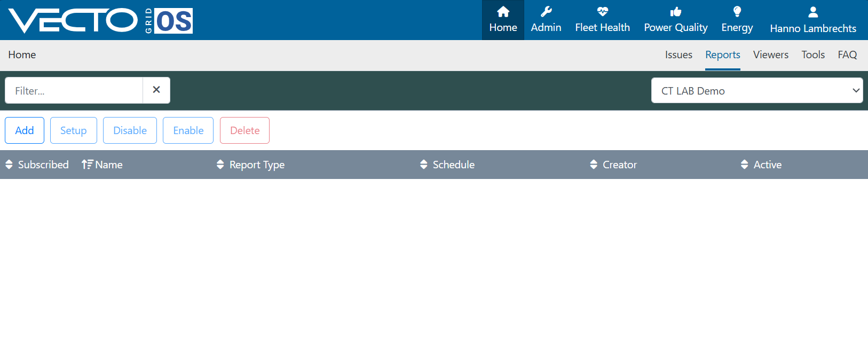Sort by Creator column arrows
868x343 pixels.
click(x=594, y=165)
